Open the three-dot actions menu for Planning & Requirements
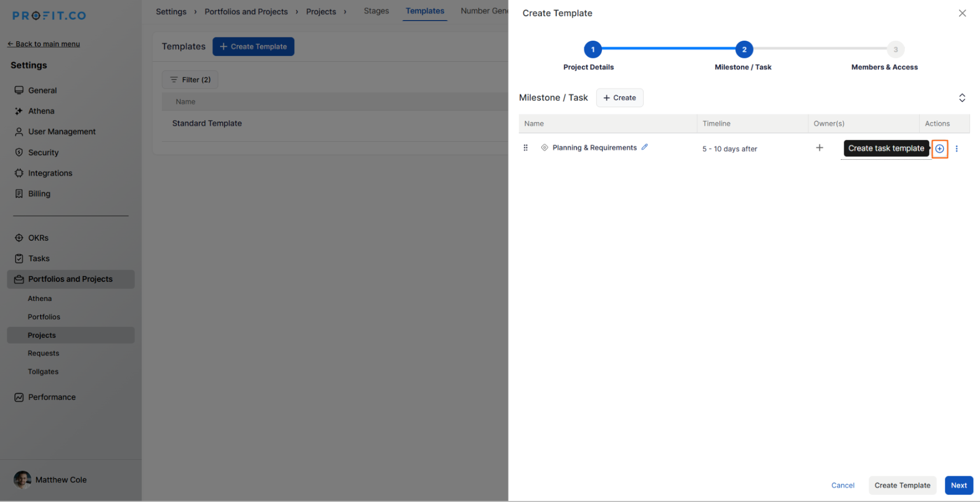 (x=956, y=149)
